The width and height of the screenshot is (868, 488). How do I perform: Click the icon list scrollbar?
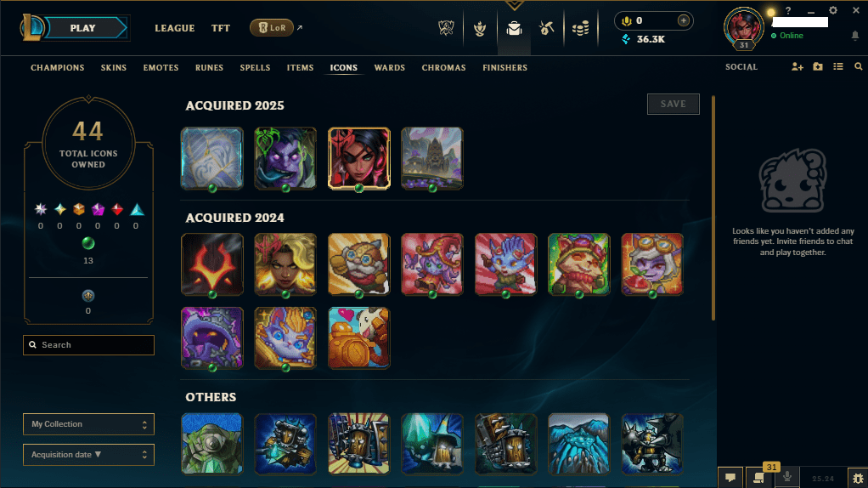point(713,208)
